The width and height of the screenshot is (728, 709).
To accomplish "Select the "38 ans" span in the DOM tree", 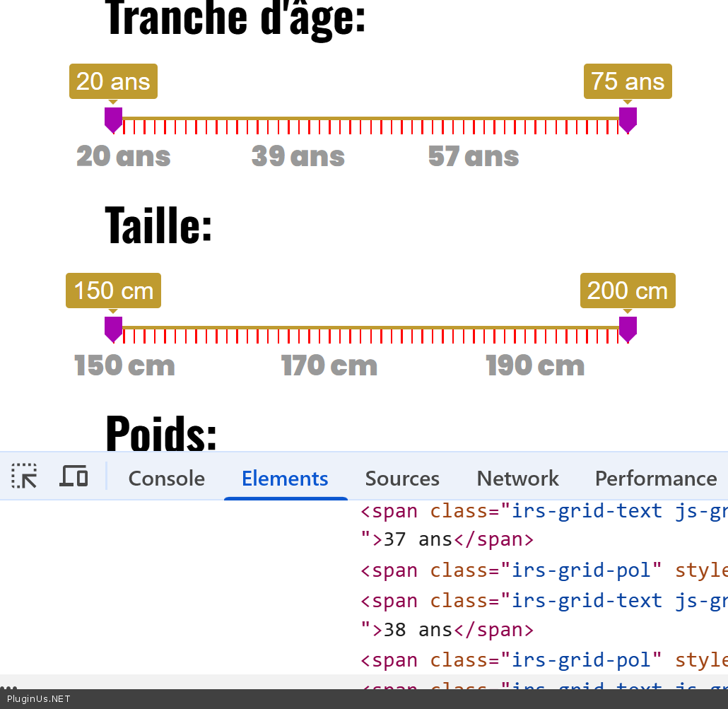I will coord(417,629).
